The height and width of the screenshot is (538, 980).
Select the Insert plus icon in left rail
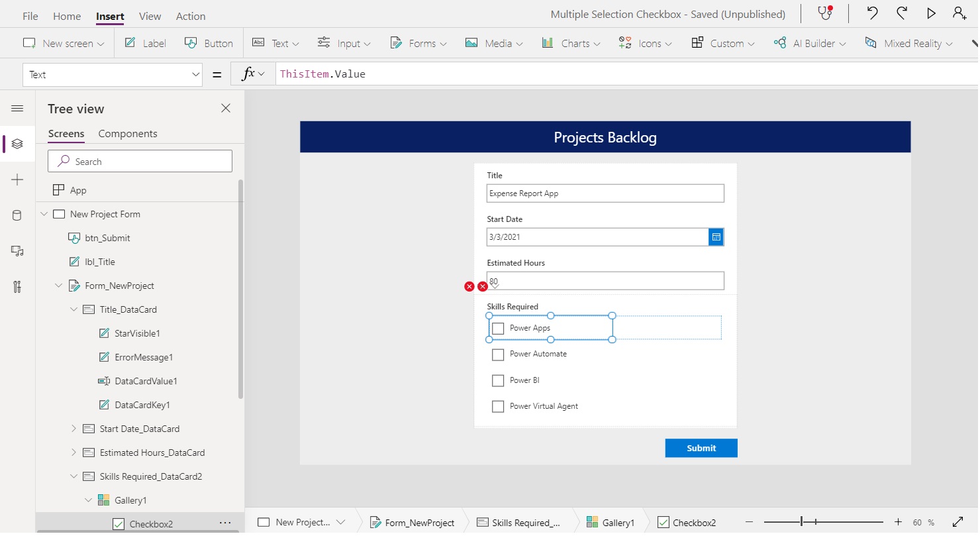pos(17,179)
